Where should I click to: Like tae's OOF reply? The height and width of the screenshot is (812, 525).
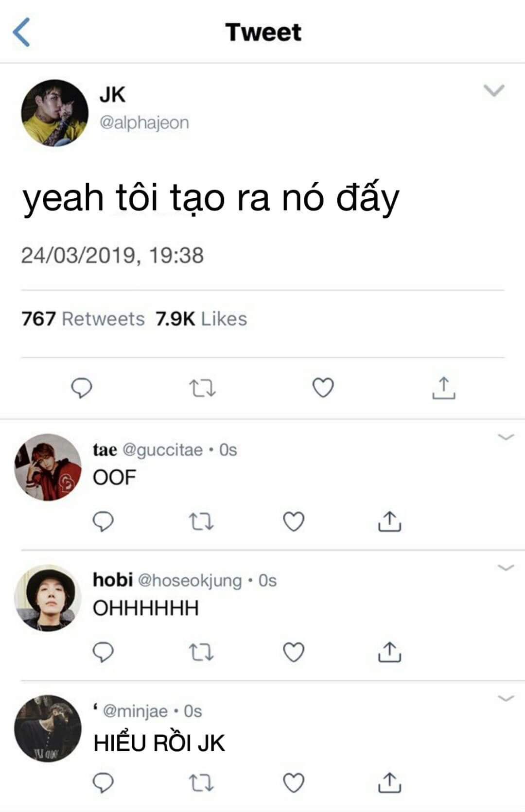[294, 521]
